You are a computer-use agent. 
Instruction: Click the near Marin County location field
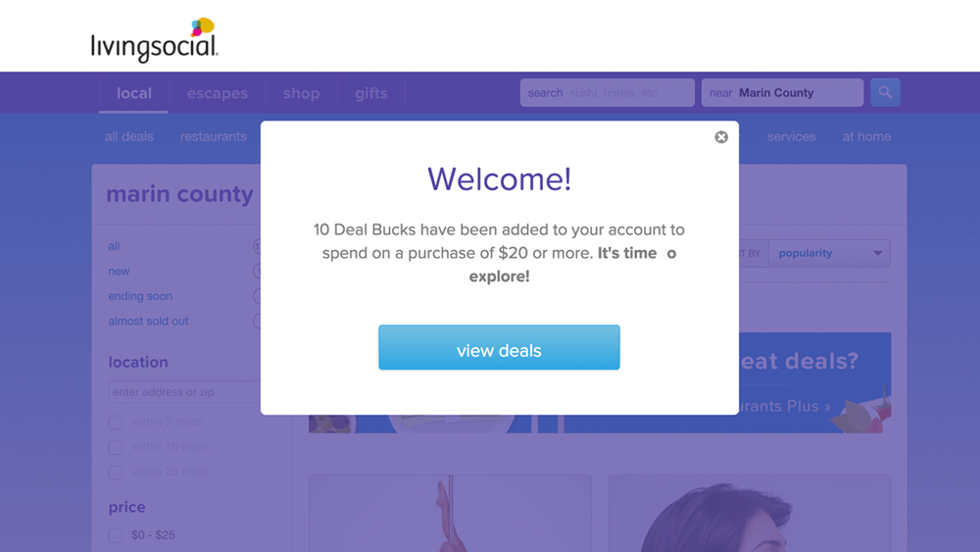click(782, 93)
